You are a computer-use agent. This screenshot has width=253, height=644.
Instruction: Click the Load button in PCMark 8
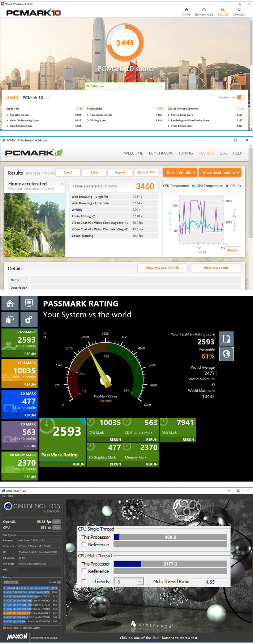[x=68, y=172]
